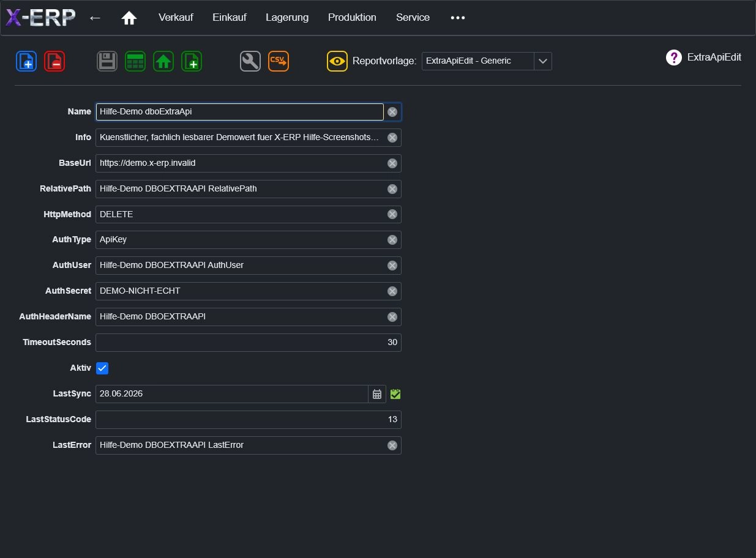The image size is (756, 558).
Task: Open the Service menu
Action: (413, 18)
